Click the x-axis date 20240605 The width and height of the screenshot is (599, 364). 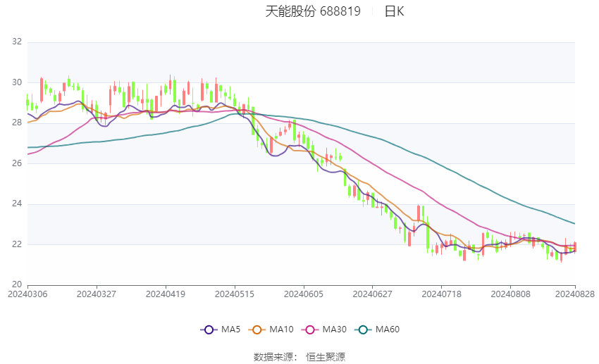tap(304, 294)
